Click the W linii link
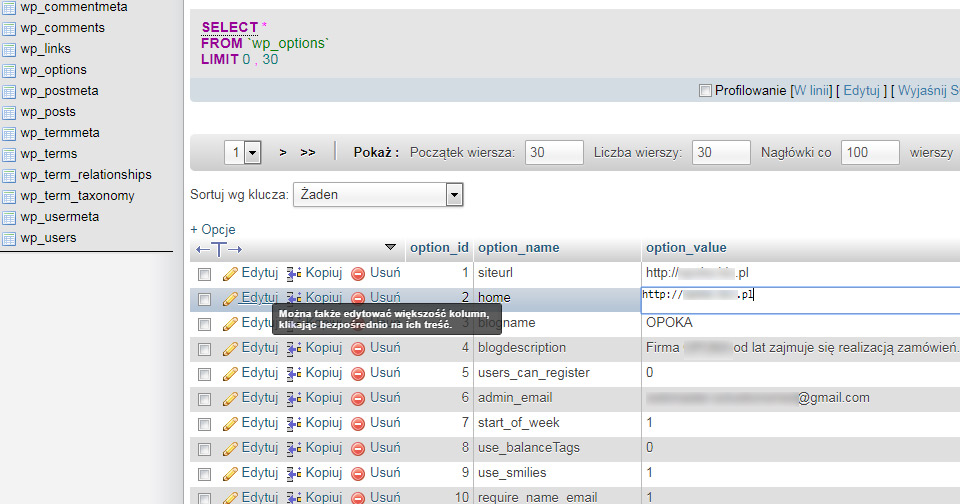 pyautogui.click(x=811, y=91)
